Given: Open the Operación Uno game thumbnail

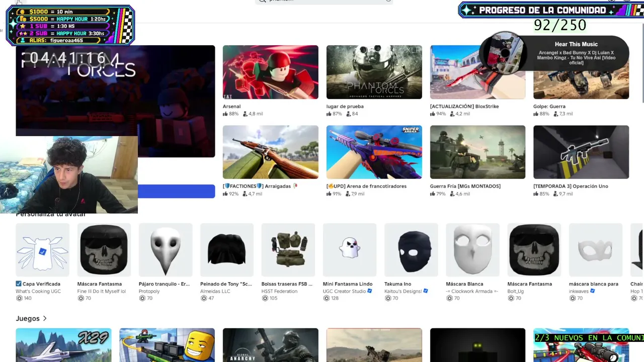Looking at the screenshot, I should (x=581, y=152).
